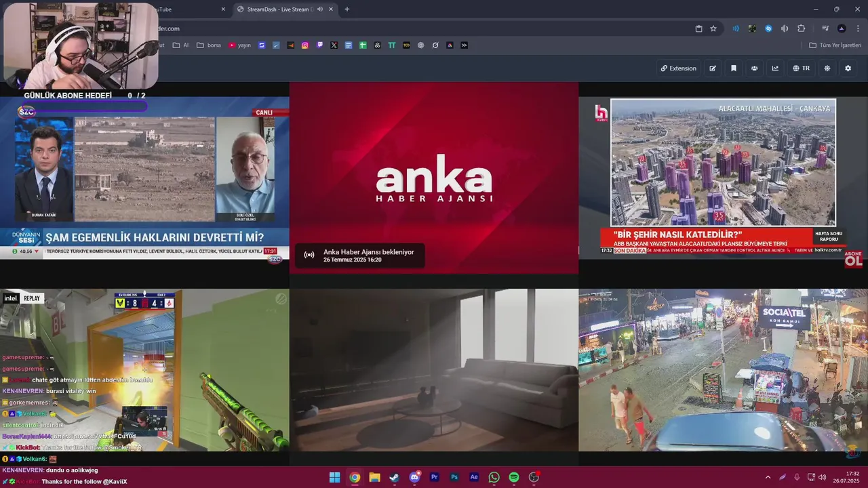This screenshot has width=868, height=488.
Task: Open After Effects from the taskbar
Action: point(474,477)
